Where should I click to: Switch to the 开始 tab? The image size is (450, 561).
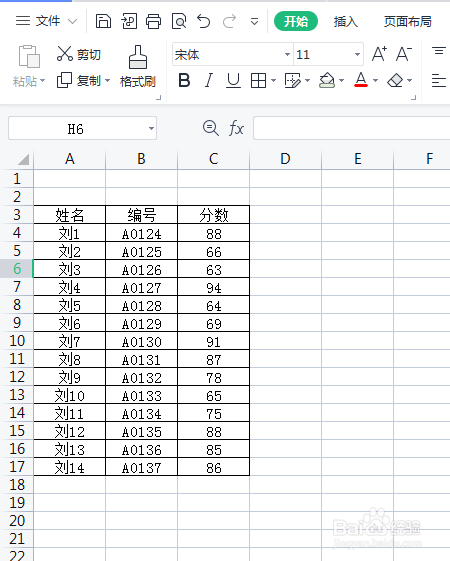coord(296,21)
